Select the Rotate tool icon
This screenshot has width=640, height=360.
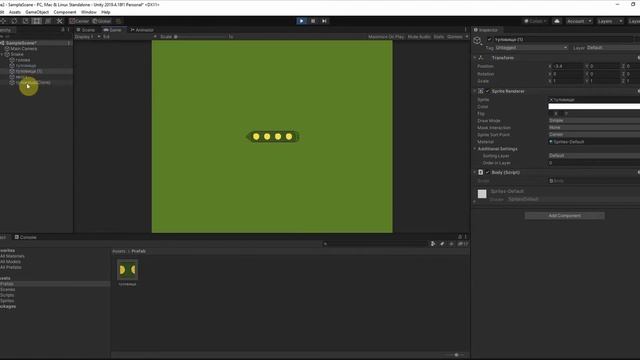point(14,21)
